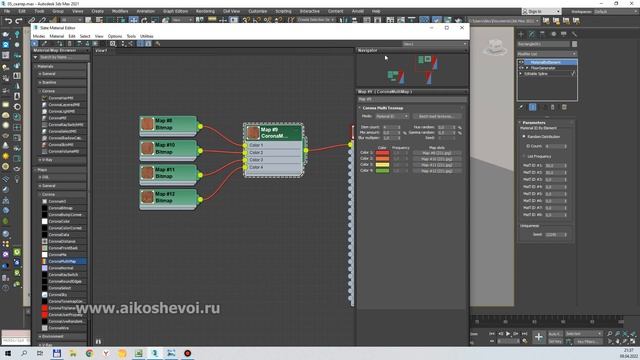The height and width of the screenshot is (360, 640).
Task: Open the Modify tab icon in command panel
Action: [531, 34]
